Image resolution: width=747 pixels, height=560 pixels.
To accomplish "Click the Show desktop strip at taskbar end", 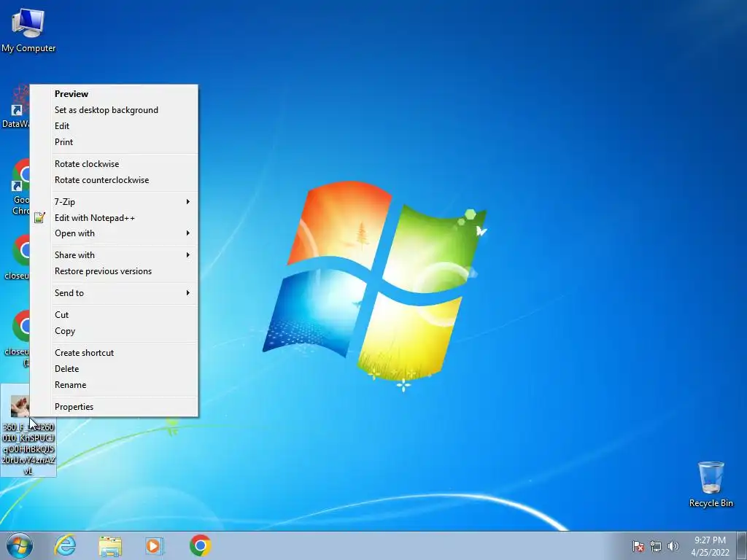I will click(742, 546).
